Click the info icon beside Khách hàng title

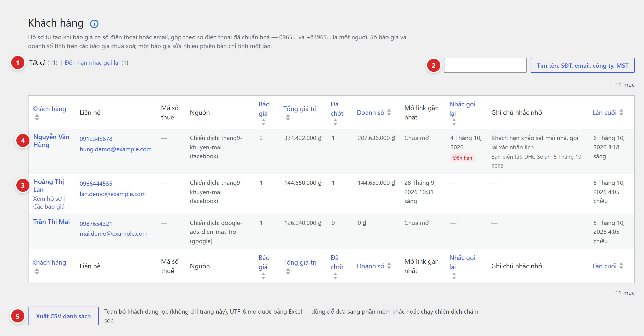(94, 24)
